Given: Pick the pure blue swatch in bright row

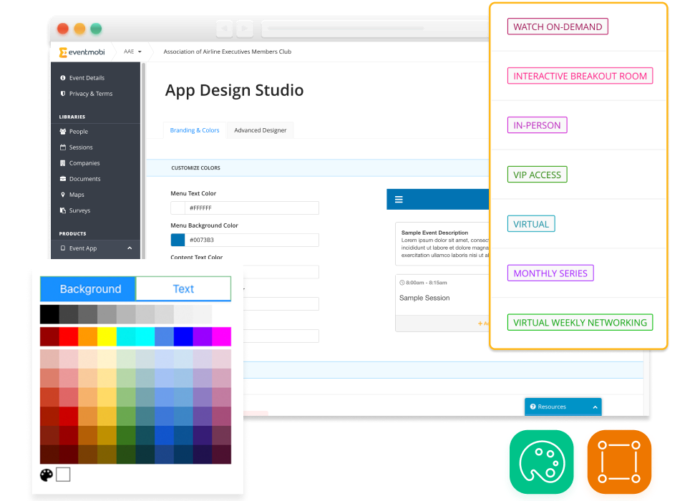Looking at the screenshot, I should click(x=183, y=337).
